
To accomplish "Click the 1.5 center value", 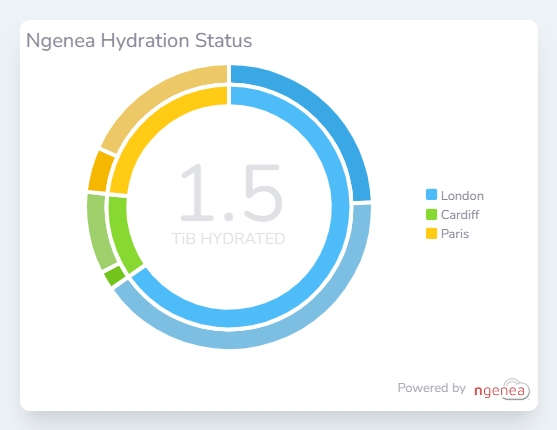I will (231, 193).
